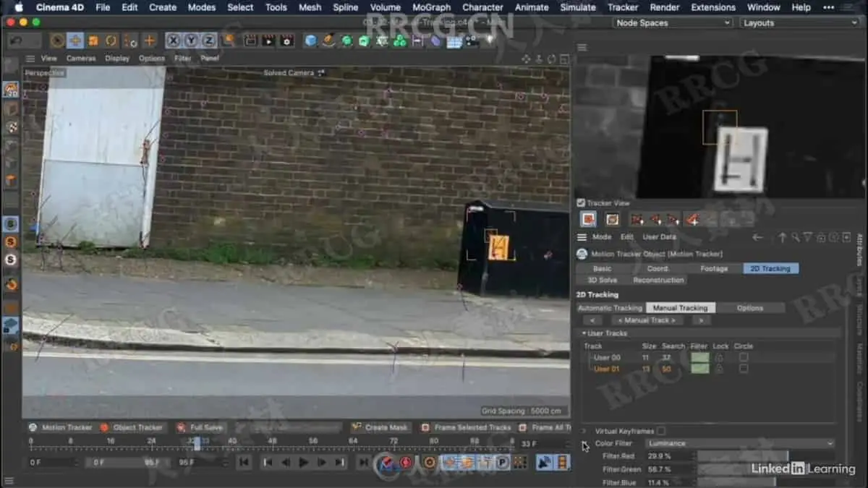Activate the Move tool
Image resolution: width=868 pixels, height=488 pixels.
[x=75, y=40]
